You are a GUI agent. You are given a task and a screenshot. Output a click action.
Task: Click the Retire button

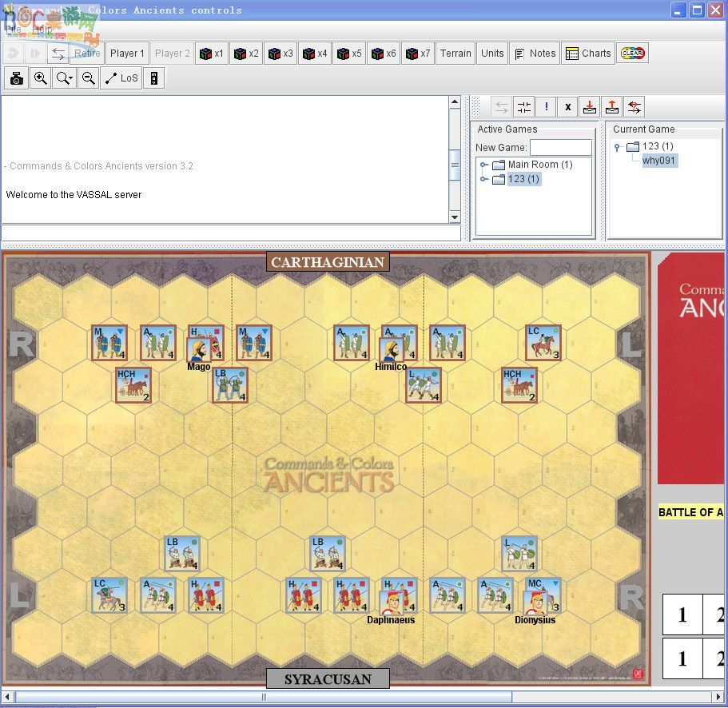(x=87, y=54)
